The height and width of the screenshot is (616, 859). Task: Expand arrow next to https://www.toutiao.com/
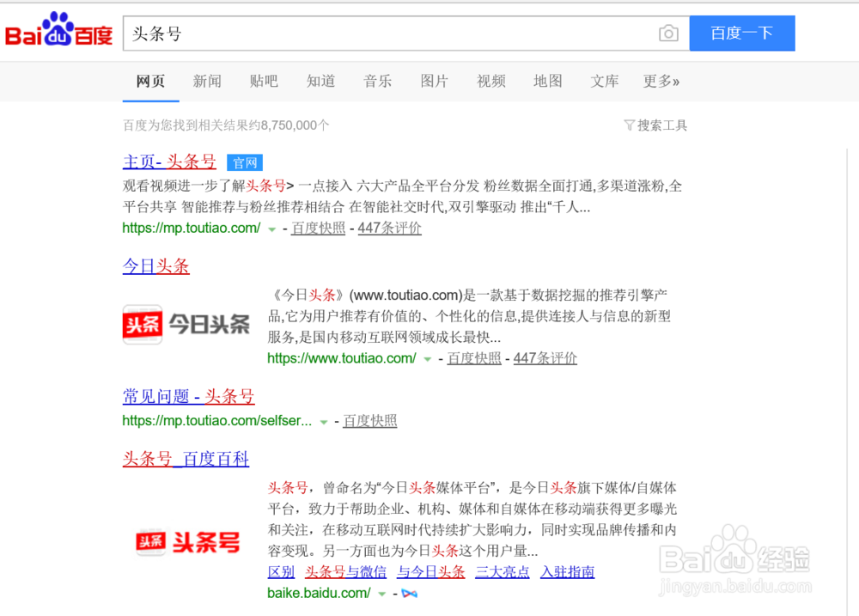coord(427,359)
